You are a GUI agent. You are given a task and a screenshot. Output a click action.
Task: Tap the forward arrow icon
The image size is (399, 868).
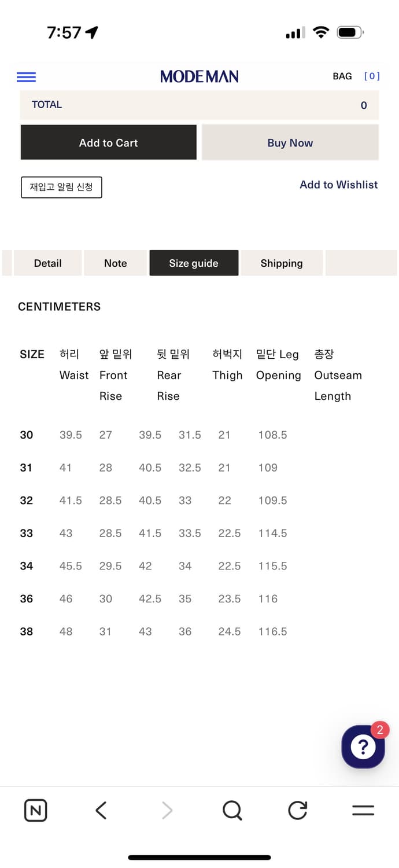167,810
